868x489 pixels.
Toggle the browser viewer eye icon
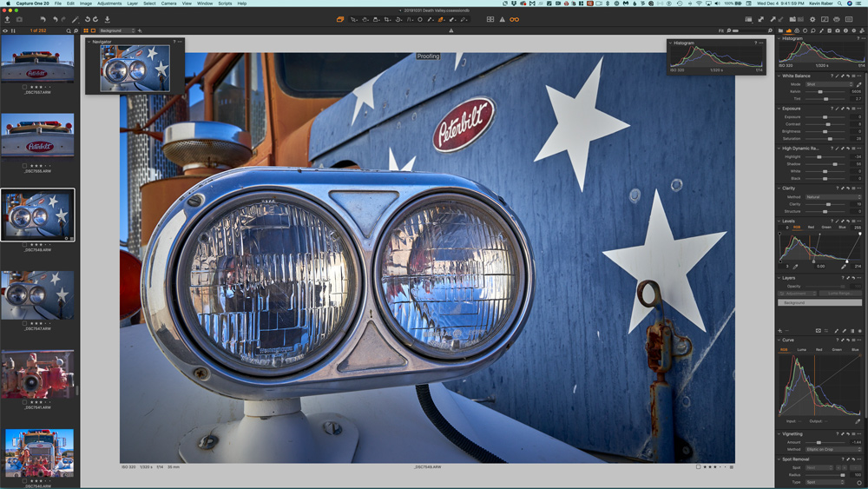pos(5,30)
